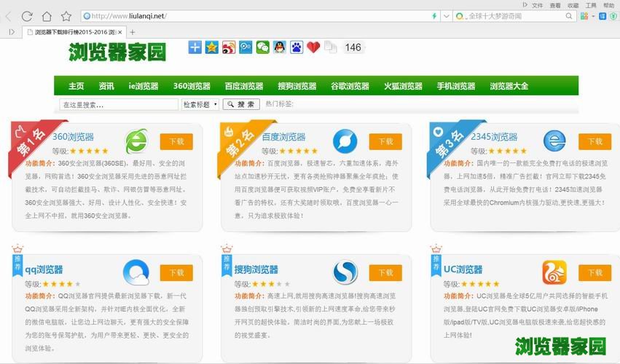Click the Baidu browser blue logo
Image resolution: width=620 pixels, height=364 pixels.
(345, 141)
